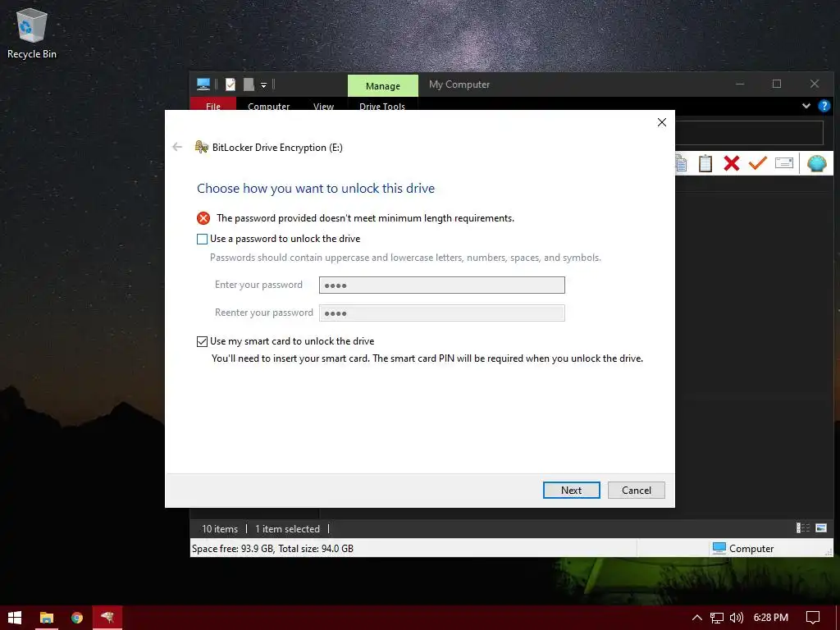The image size is (840, 630).
Task: Click the 'Reenter your password' field
Action: coord(441,313)
